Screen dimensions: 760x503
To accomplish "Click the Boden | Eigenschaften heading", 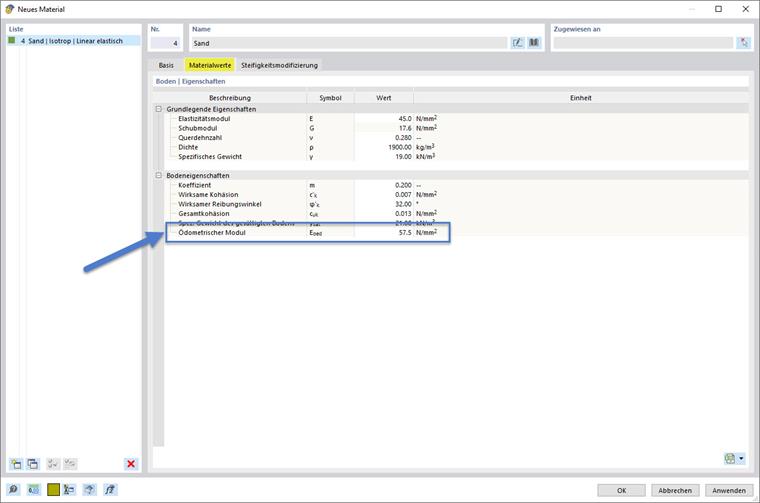I will tap(190, 81).
